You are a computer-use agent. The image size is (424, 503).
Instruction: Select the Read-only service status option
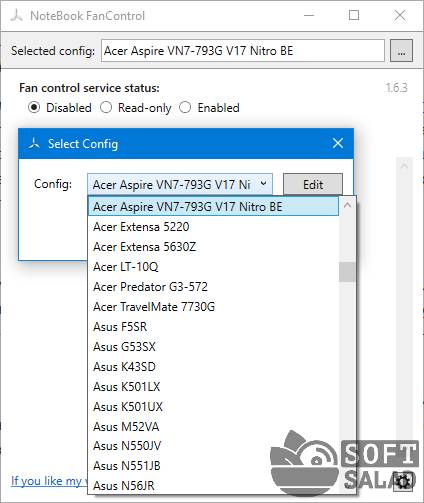coord(136,108)
